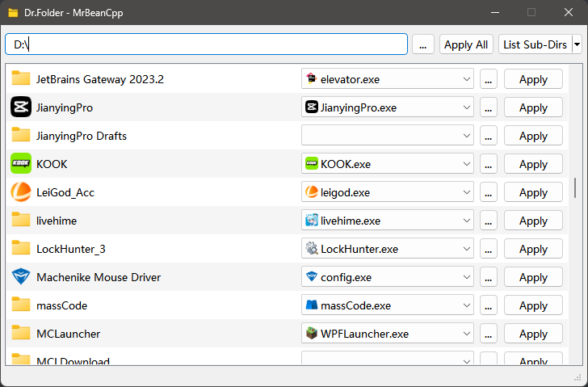Image resolution: width=588 pixels, height=387 pixels.
Task: Click the orange LeiGod_Acc folder icon
Action: [21, 191]
